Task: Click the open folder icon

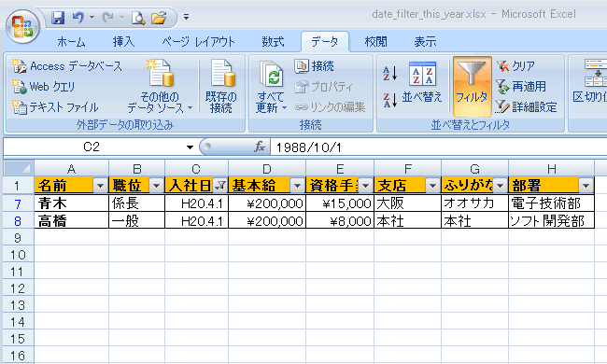Action: [x=159, y=18]
